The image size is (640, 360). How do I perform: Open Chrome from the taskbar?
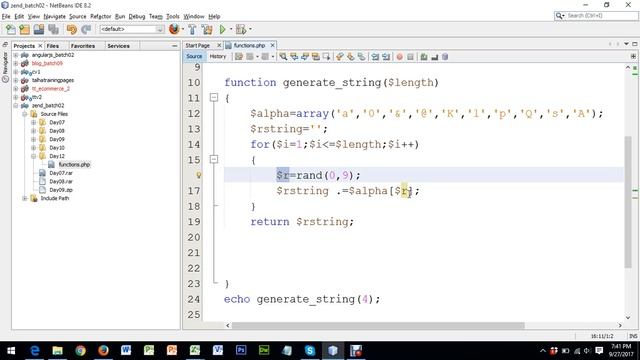tap(80, 350)
